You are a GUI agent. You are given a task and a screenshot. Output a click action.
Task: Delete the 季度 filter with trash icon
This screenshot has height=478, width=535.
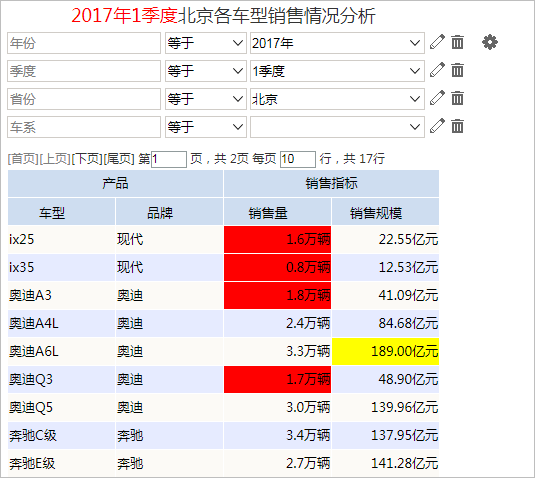(x=457, y=70)
